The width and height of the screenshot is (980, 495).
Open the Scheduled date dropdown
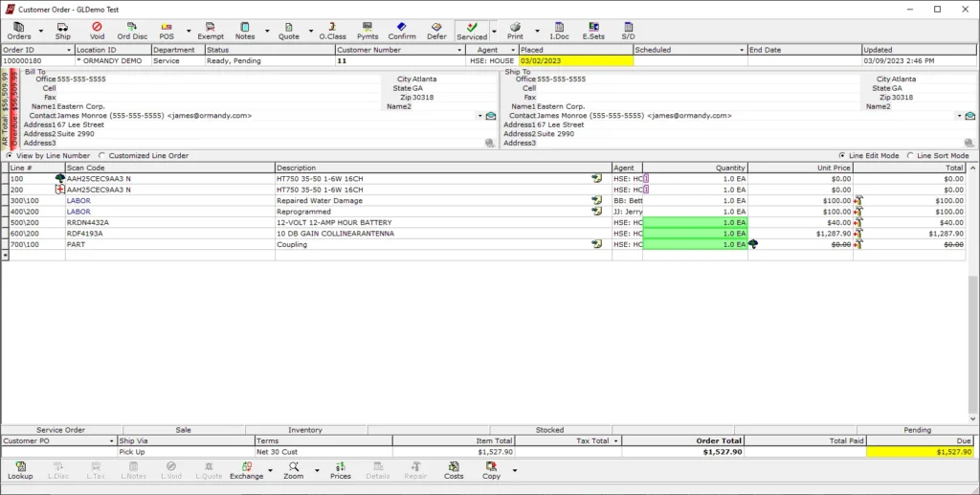pyautogui.click(x=742, y=50)
